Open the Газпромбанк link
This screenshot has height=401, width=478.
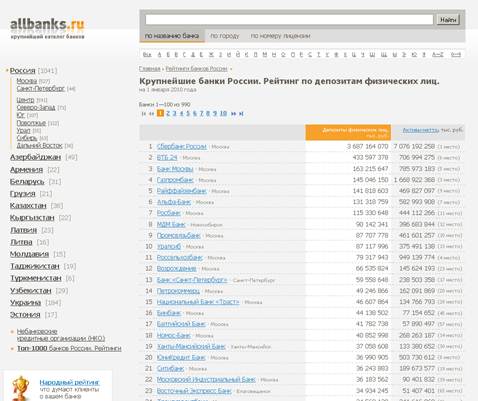[x=175, y=180]
